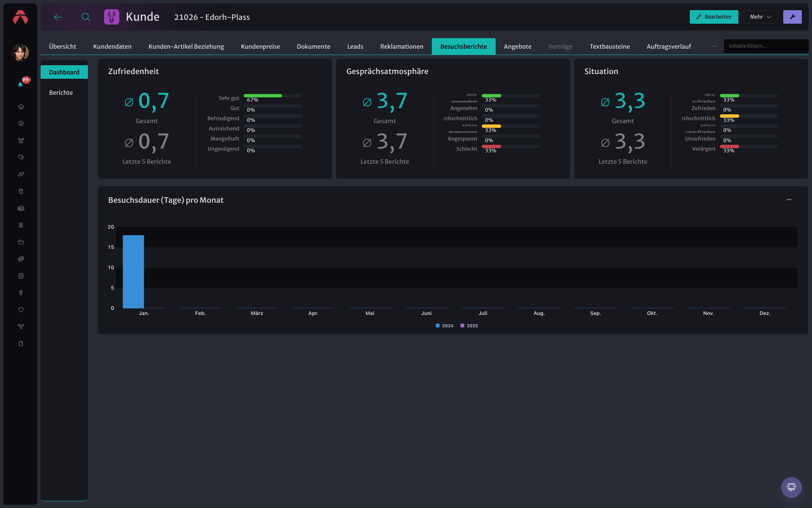This screenshot has width=812, height=508.
Task: Click the Besuchsdauer (Tage) pro Monat heading
Action: point(166,200)
